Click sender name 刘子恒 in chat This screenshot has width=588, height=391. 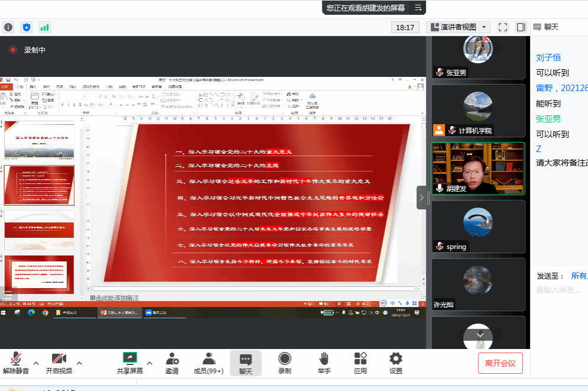coord(548,57)
